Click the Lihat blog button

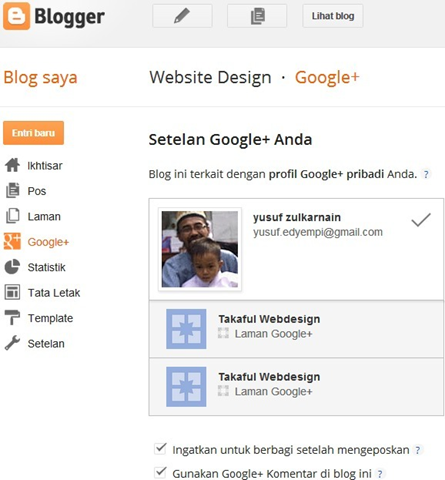(x=333, y=16)
